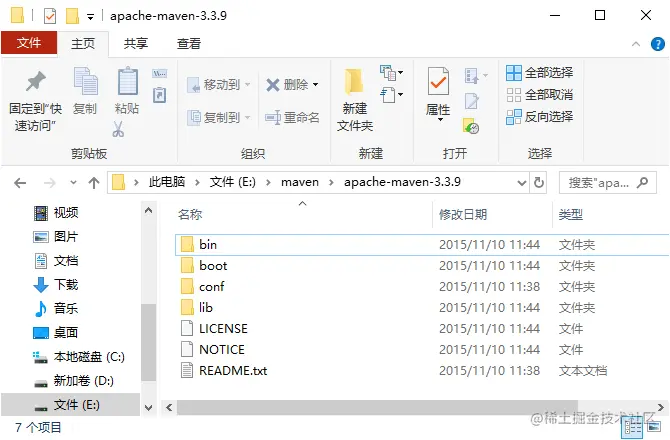The image size is (670, 440).
Task: Refresh the current folder view
Action: point(539,183)
